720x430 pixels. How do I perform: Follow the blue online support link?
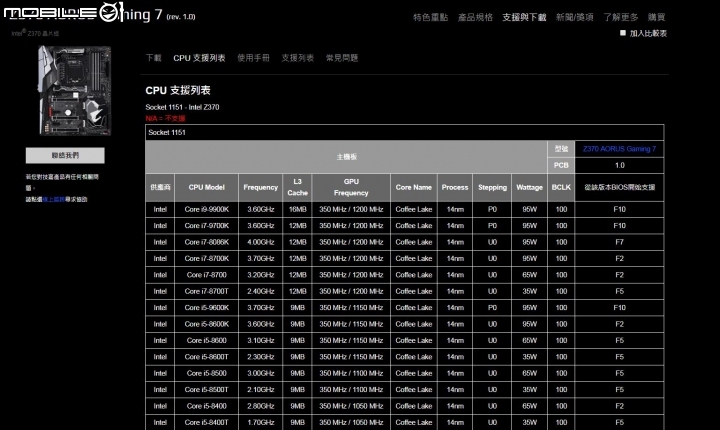[54, 199]
